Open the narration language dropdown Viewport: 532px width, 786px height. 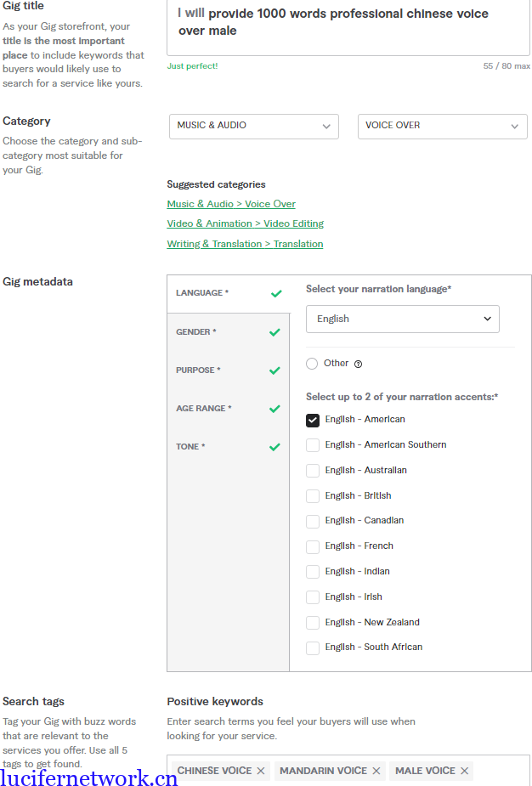point(402,319)
